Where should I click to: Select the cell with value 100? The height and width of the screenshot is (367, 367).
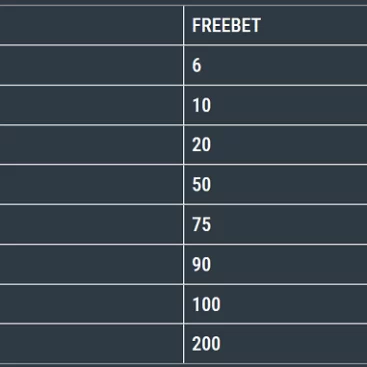pos(275,304)
